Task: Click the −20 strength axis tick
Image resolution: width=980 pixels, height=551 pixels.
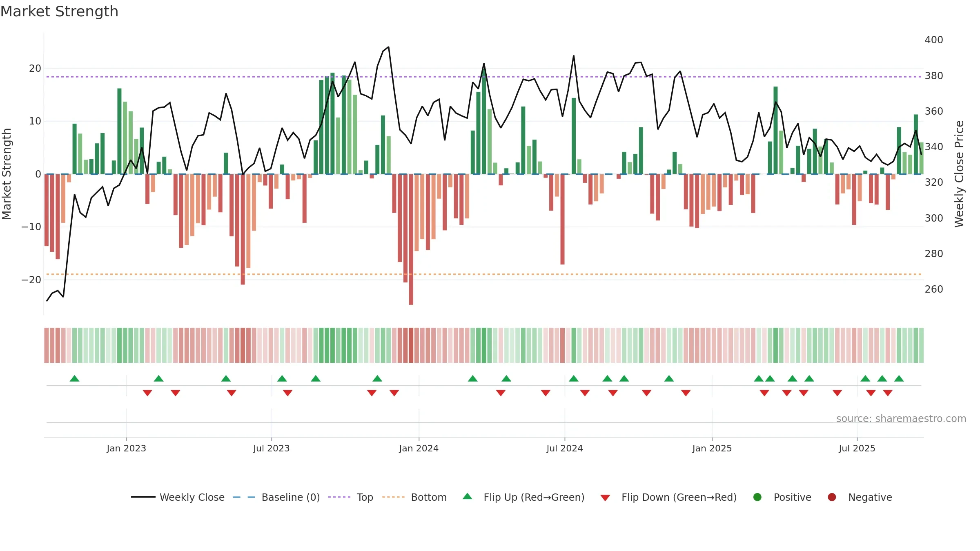Action: [x=31, y=280]
